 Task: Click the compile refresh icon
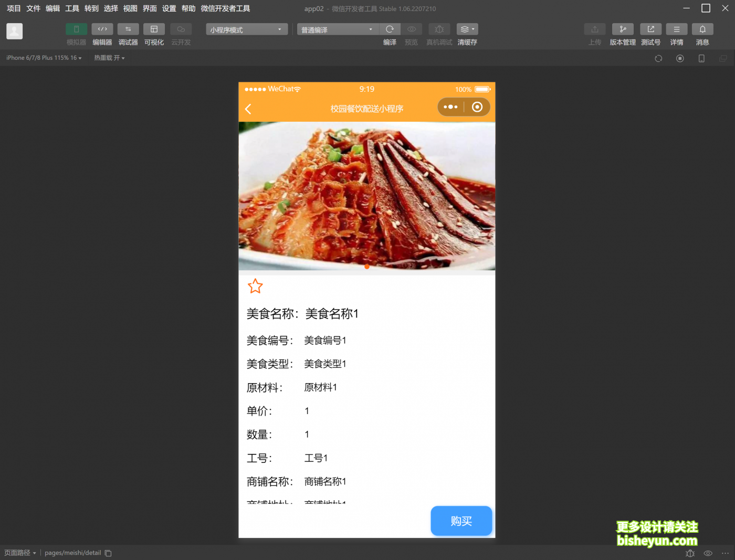tap(390, 29)
